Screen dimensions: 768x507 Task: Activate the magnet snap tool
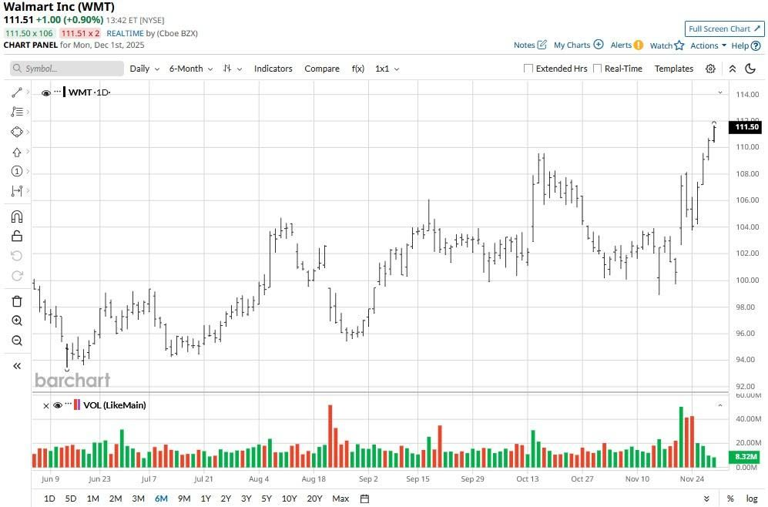(16, 216)
